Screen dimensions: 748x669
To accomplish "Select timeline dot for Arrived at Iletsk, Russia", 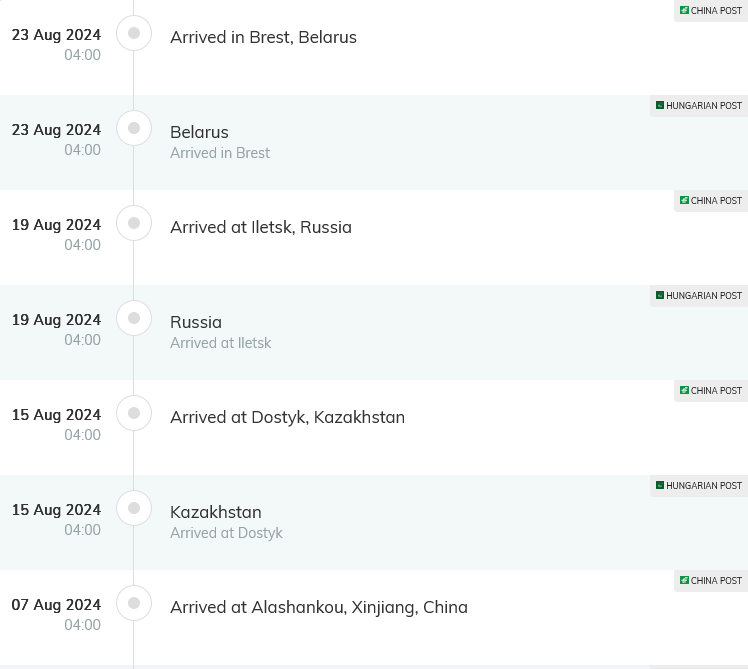I will pos(134,223).
